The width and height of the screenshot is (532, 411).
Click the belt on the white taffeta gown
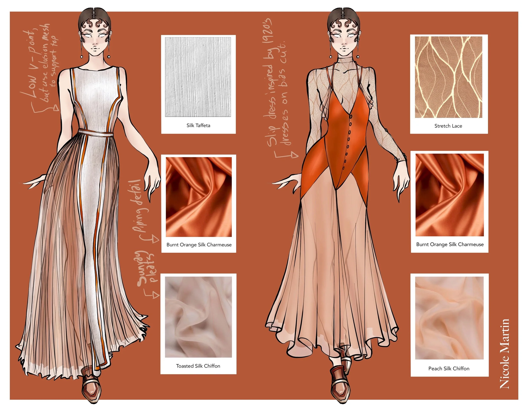point(96,133)
